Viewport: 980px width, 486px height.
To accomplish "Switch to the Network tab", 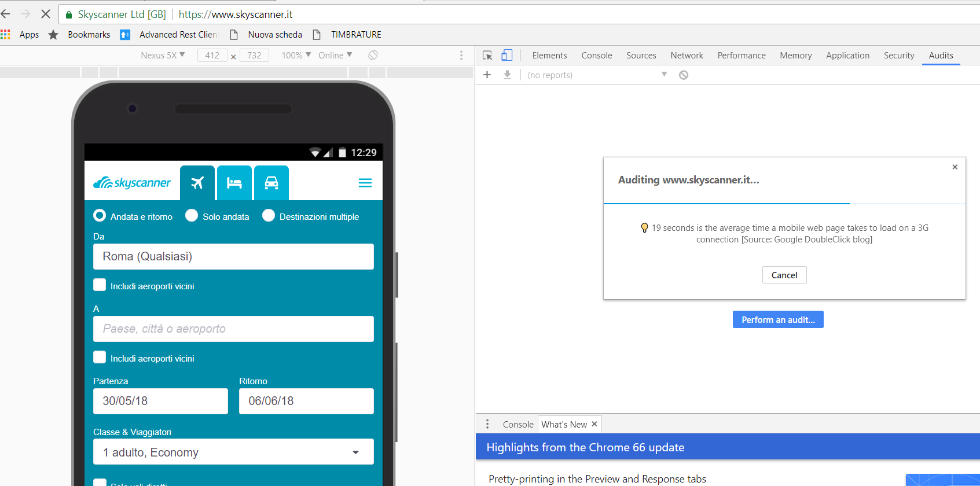I will click(687, 56).
